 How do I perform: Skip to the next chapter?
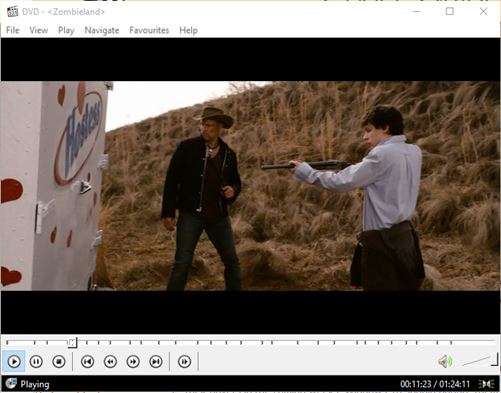[156, 361]
